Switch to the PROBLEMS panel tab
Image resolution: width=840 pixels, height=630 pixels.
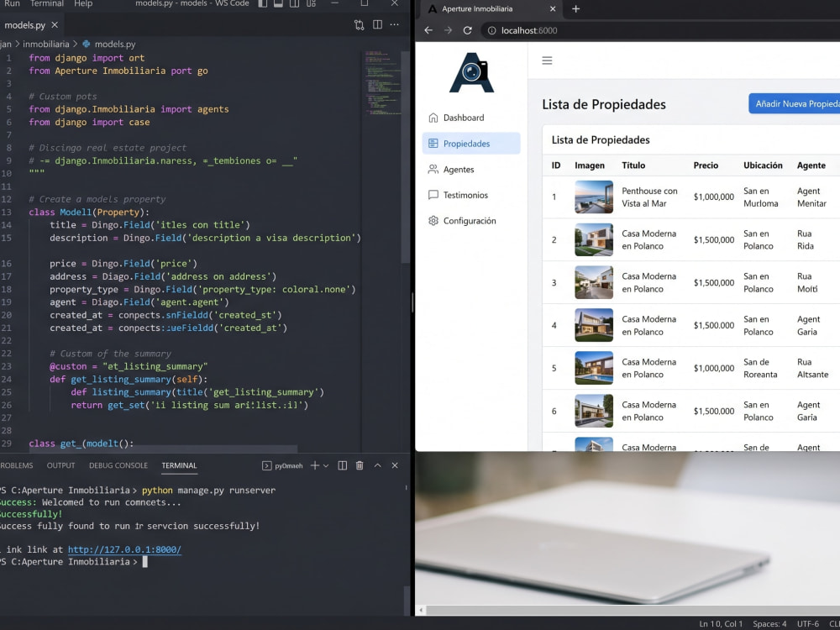(x=16, y=465)
